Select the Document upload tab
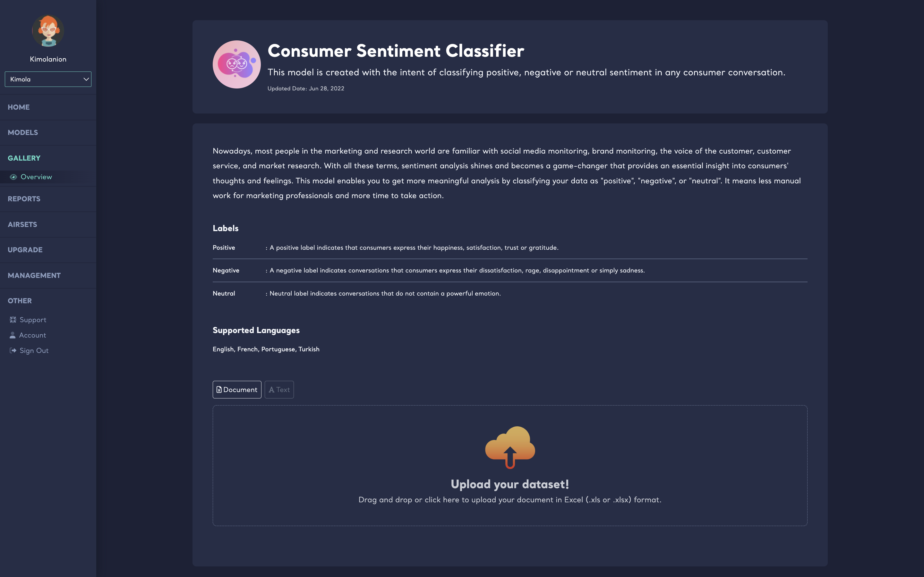This screenshot has height=577, width=924. (237, 389)
